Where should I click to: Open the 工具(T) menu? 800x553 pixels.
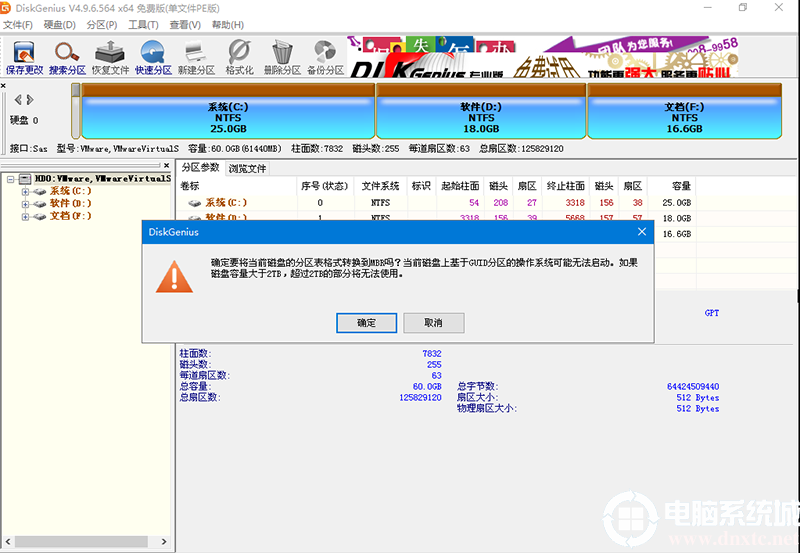143,25
